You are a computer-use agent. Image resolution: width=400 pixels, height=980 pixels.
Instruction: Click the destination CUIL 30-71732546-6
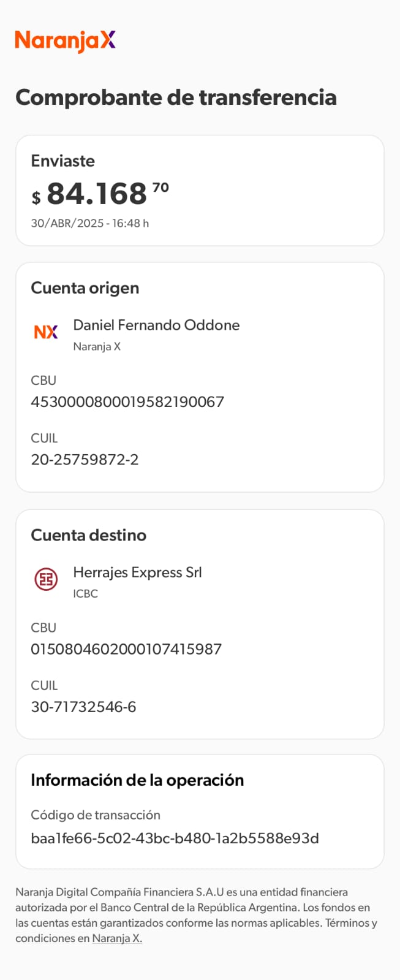(83, 707)
